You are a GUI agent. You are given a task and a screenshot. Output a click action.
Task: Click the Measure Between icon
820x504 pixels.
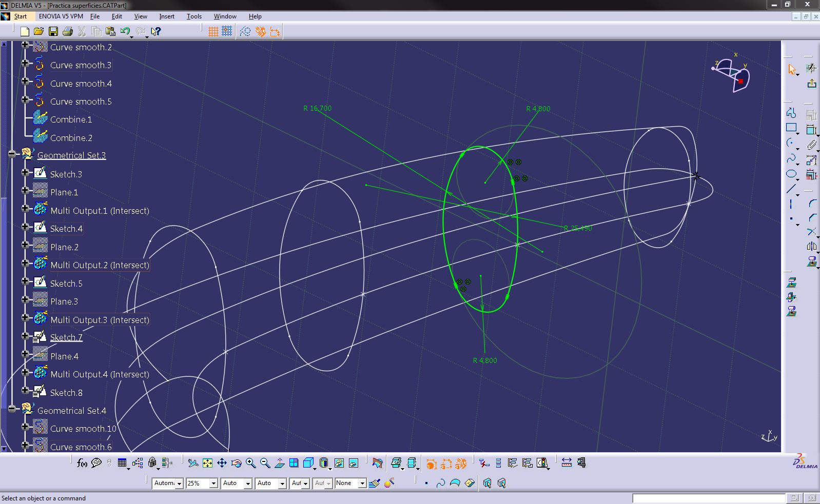tap(567, 463)
